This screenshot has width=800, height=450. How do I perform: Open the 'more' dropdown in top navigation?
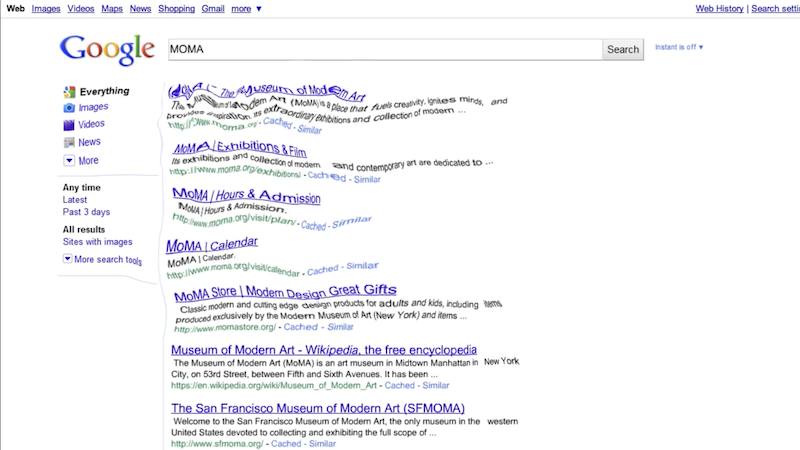point(246,9)
